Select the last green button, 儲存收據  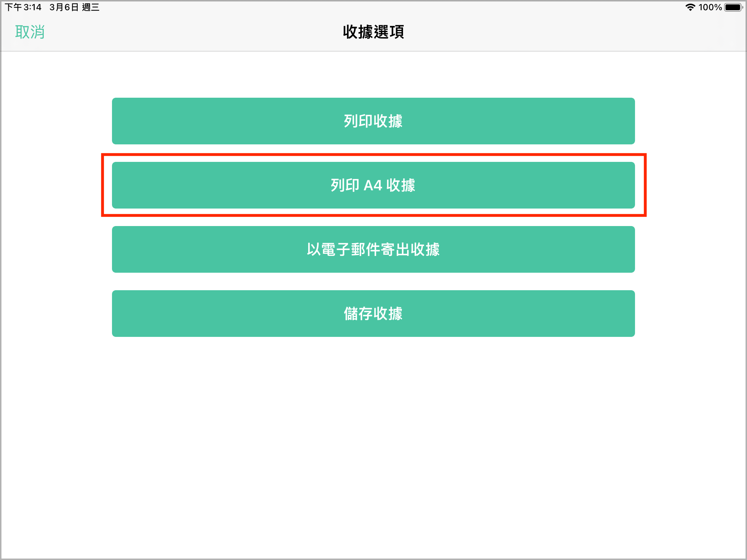click(373, 314)
